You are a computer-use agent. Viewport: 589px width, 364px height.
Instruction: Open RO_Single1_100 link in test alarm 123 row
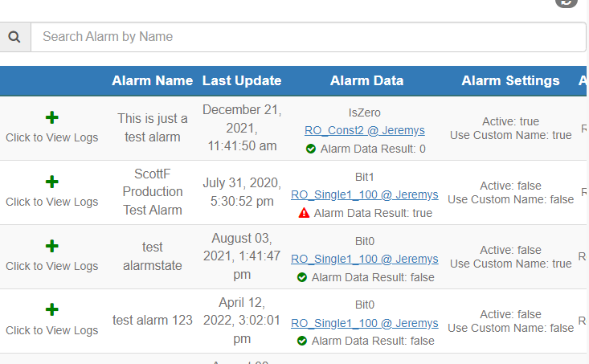click(x=364, y=323)
